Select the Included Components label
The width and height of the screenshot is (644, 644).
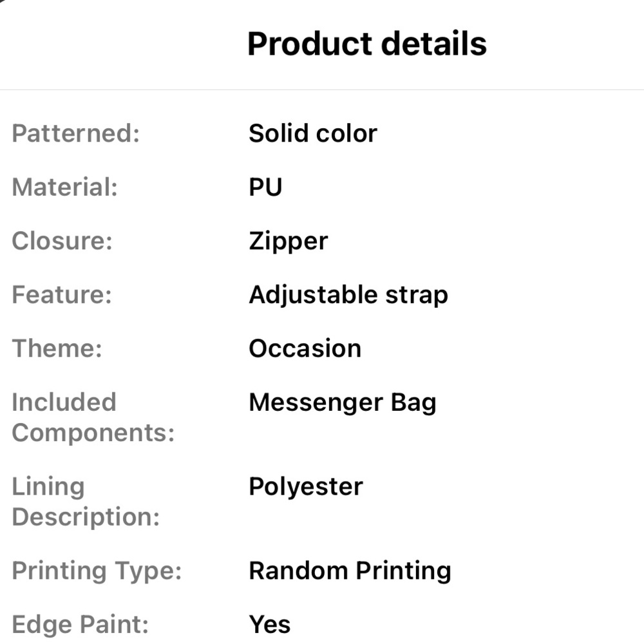tap(93, 417)
